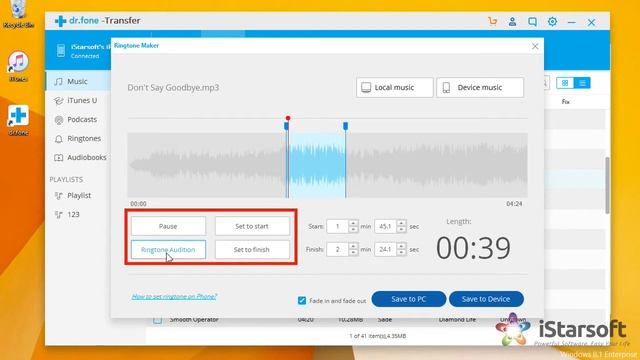Screen dimensions: 640x360
Task: Switch to grid view in main window
Action: (565, 83)
